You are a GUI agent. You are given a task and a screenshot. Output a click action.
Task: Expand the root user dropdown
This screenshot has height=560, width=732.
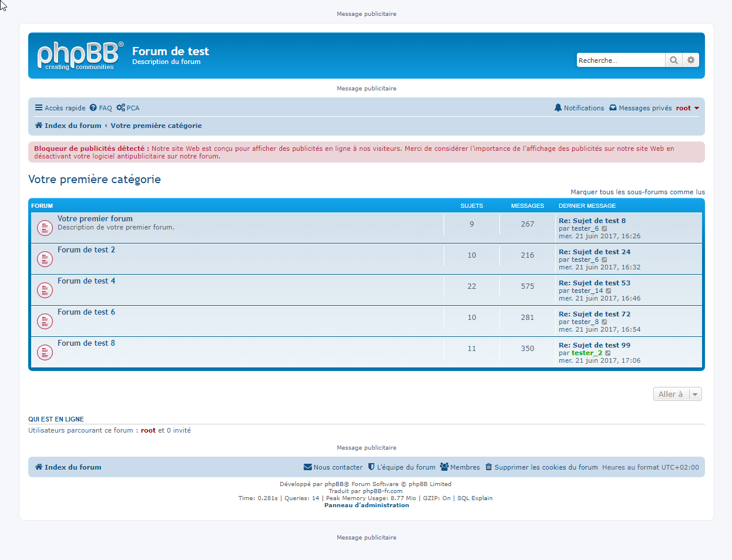point(687,108)
